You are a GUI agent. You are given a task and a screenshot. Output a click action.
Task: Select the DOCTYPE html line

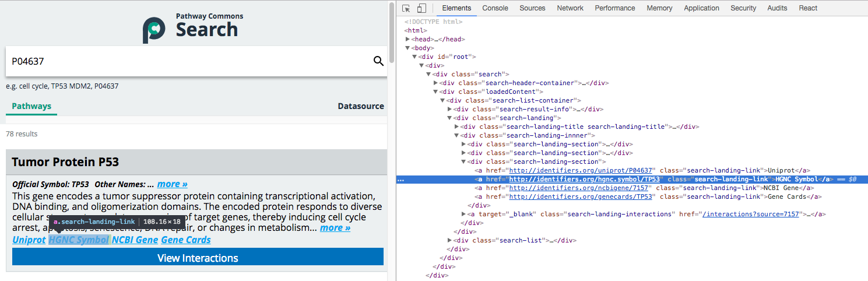(x=433, y=22)
